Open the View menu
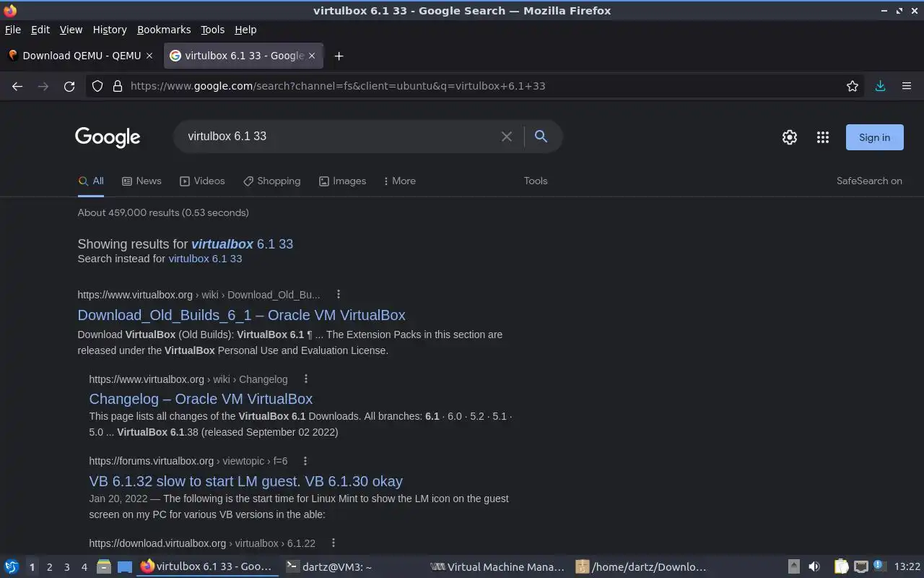The image size is (924, 578). 71,30
